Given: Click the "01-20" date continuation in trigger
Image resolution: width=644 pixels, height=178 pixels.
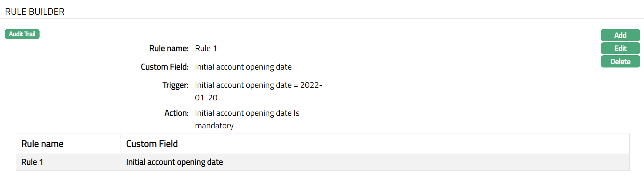Looking at the screenshot, I should [206, 98].
